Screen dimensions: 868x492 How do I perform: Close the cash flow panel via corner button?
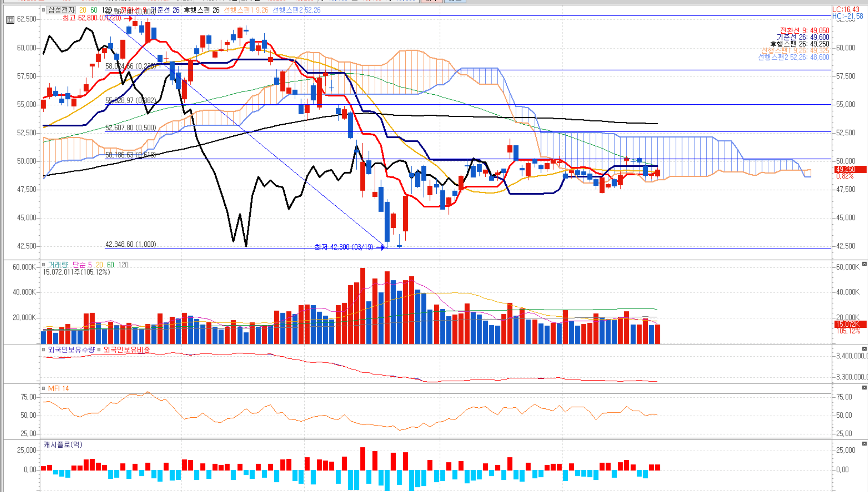[864, 444]
